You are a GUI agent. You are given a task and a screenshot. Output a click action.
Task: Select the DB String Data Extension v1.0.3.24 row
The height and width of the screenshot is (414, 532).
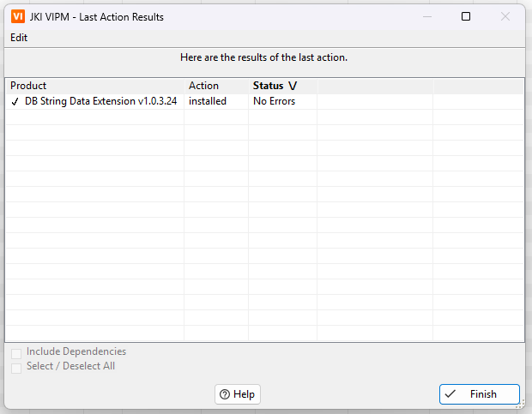[x=264, y=101]
